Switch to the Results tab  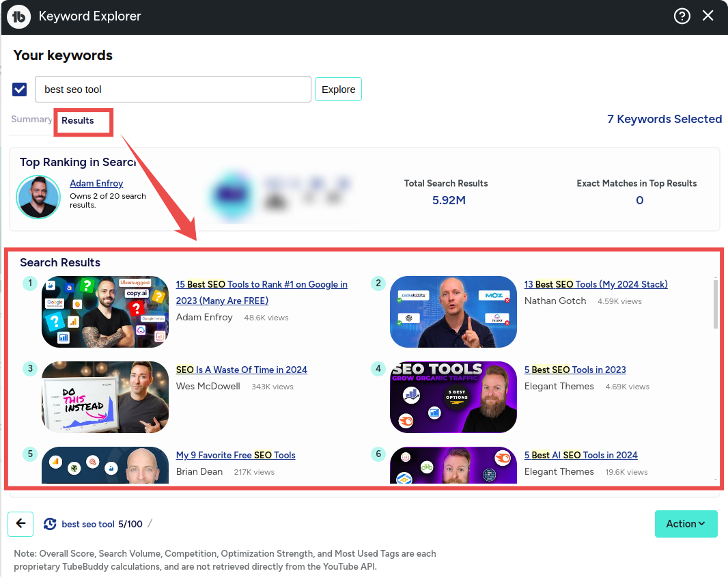(78, 121)
